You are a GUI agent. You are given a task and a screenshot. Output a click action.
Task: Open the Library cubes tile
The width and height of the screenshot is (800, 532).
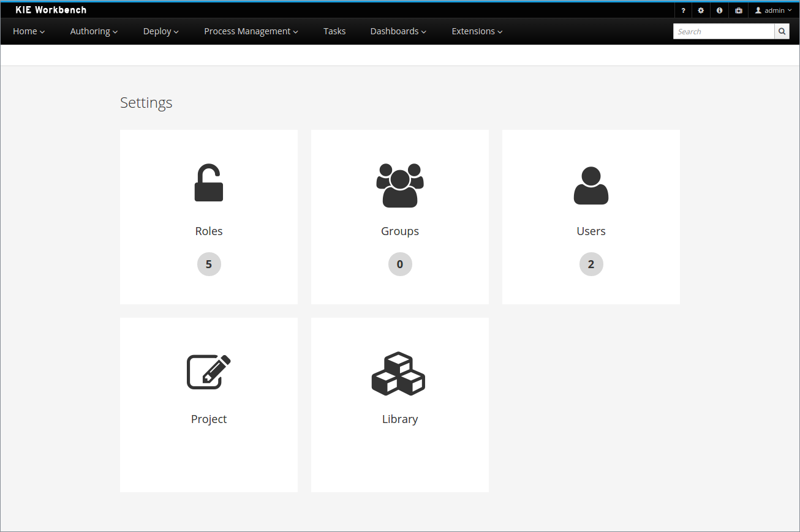click(x=400, y=405)
